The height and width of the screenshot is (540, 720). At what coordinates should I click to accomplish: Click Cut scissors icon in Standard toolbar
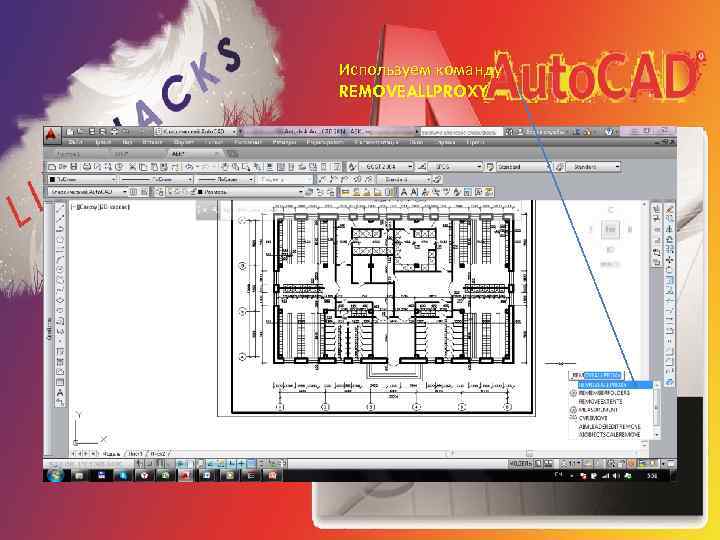[x=132, y=167]
